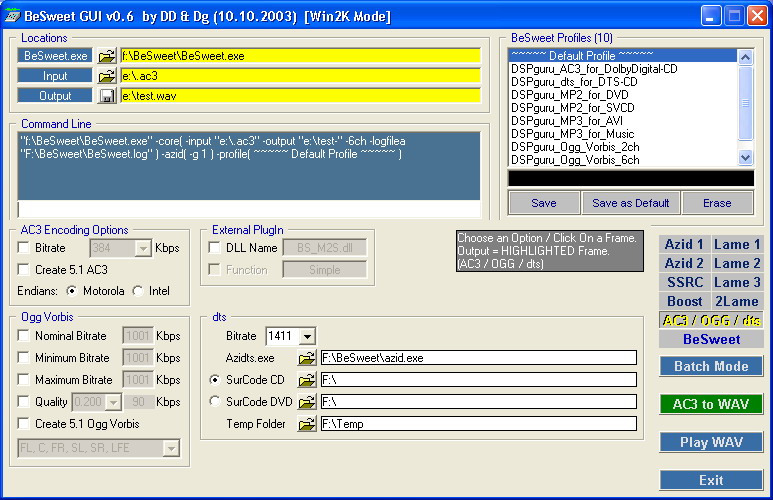Open the 2Lame tab
Viewport: 773px width, 500px height.
pyautogui.click(x=737, y=301)
